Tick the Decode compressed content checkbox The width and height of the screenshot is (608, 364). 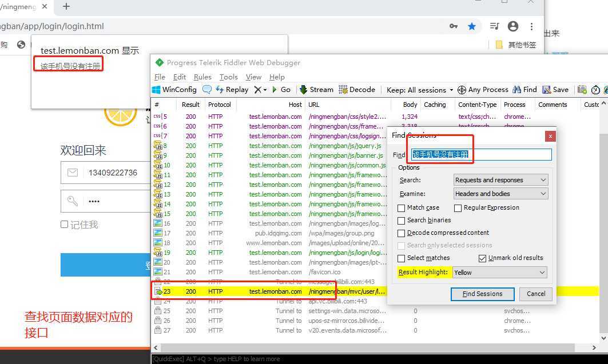(x=402, y=233)
